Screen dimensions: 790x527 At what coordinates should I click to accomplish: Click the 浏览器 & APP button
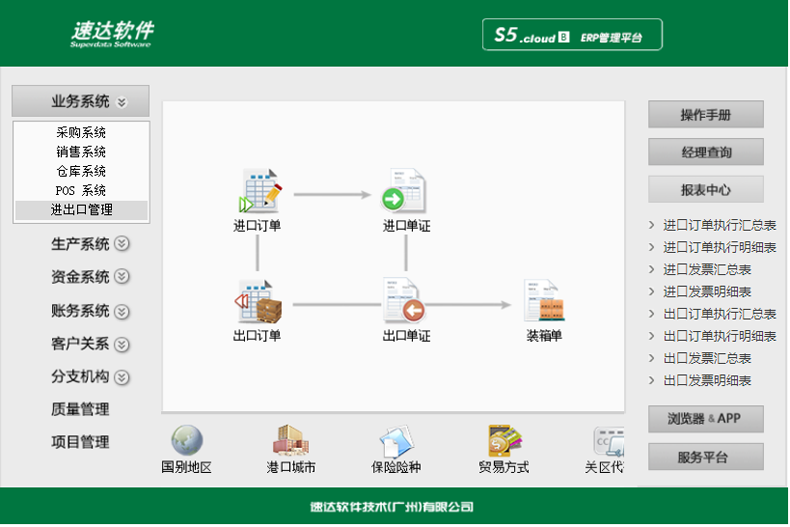click(705, 419)
